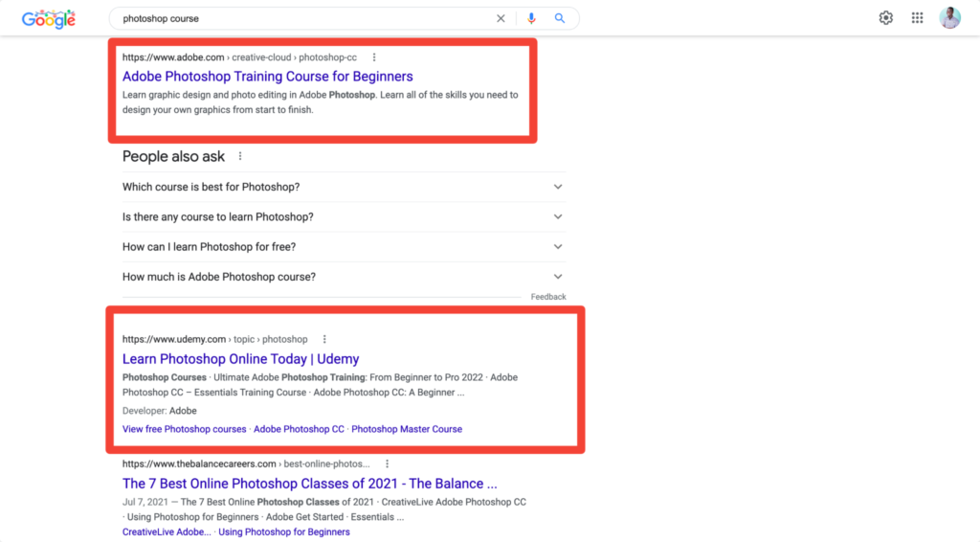Open Google settings gear icon
The width and height of the screenshot is (980, 542).
pyautogui.click(x=886, y=18)
